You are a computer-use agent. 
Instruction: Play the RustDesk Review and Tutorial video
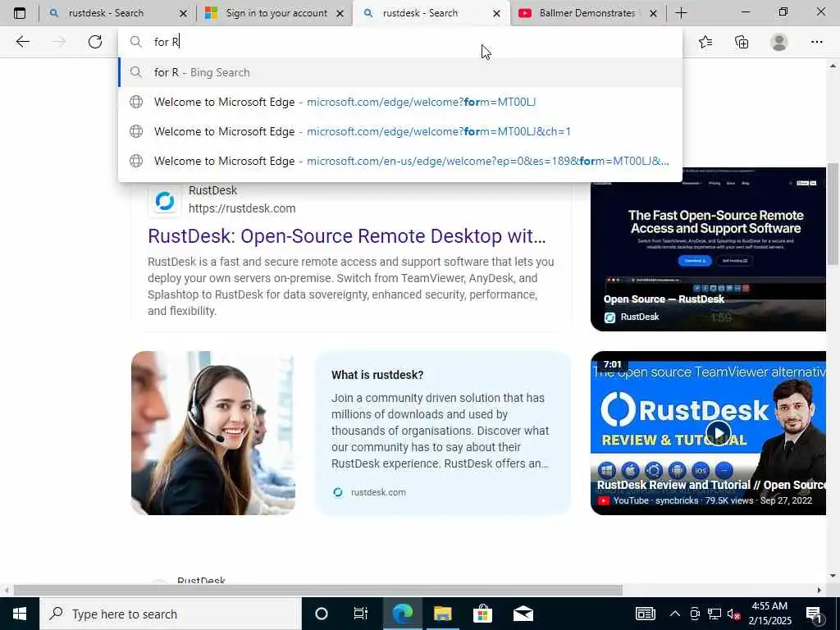point(718,433)
